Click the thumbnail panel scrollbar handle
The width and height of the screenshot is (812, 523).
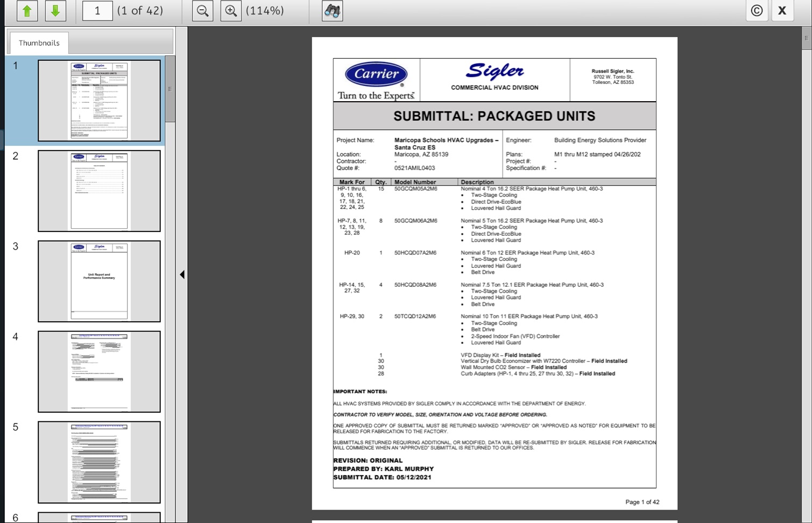tap(170, 89)
